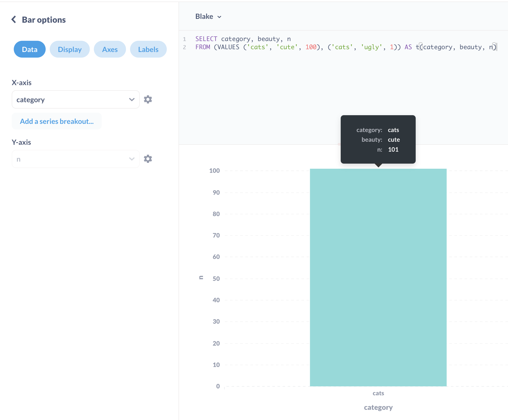Open the Labels settings tab
Image resolution: width=508 pixels, height=420 pixels.
pos(148,49)
